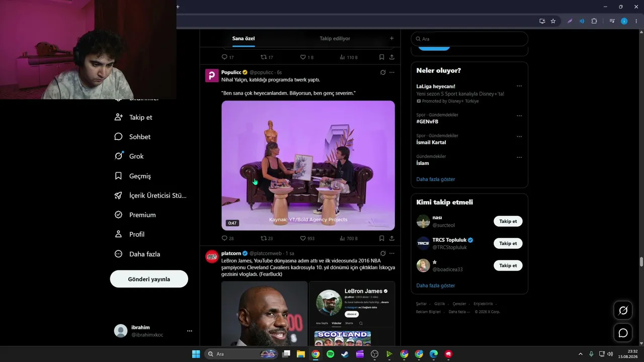
Task: Open the browser extensions puzzle icon
Action: pos(594,21)
